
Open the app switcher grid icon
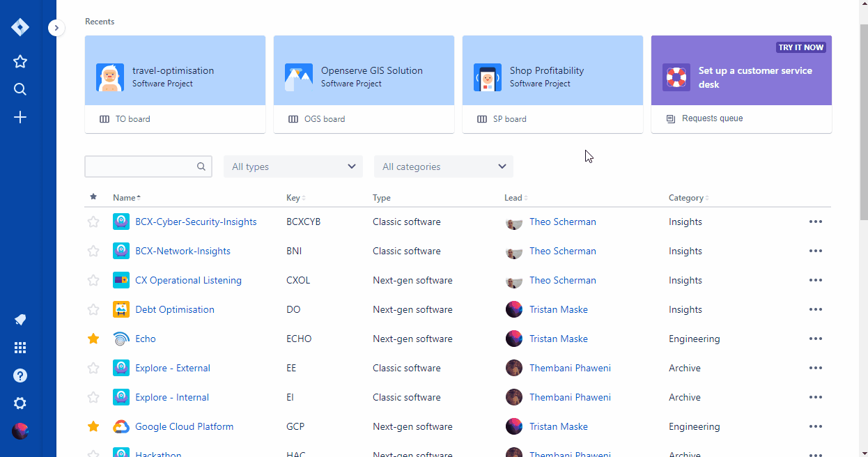tap(20, 348)
